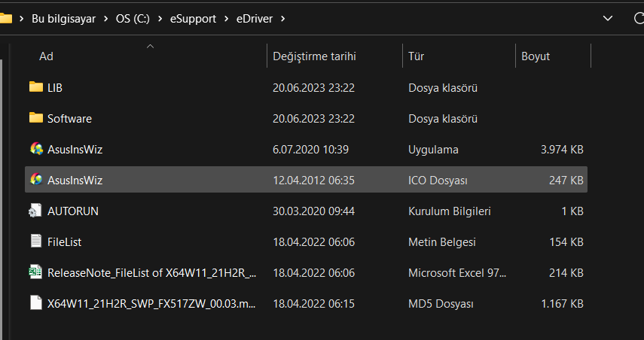The image size is (644, 340).
Task: Click the 18.04.2022 06:15 date cell
Action: pyautogui.click(x=313, y=303)
